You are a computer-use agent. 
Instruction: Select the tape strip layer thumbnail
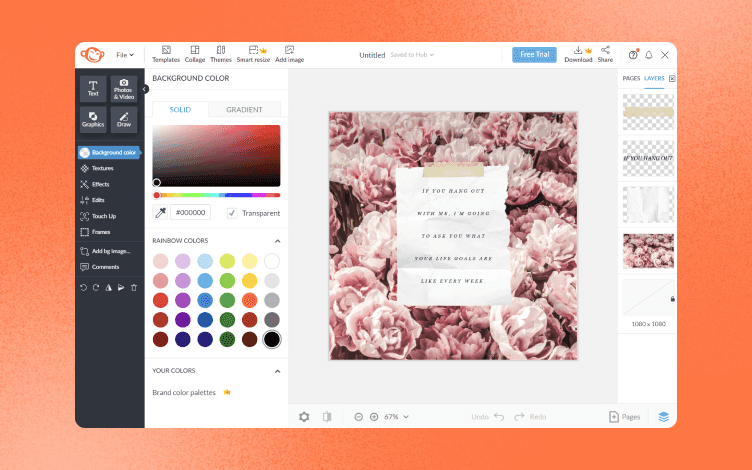648,112
